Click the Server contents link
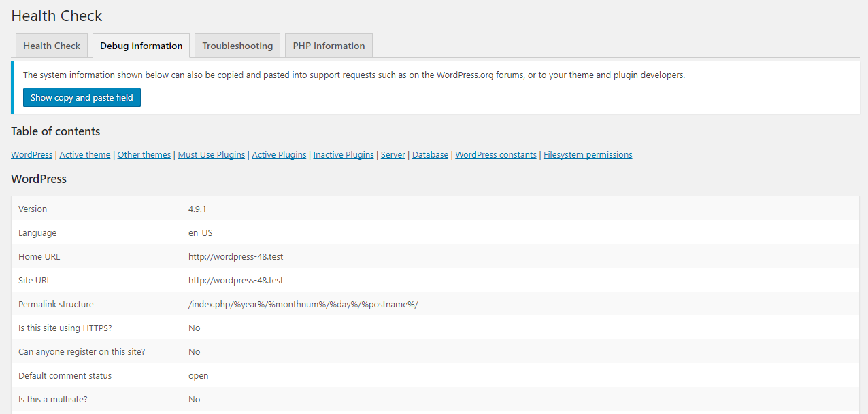 [x=393, y=155]
